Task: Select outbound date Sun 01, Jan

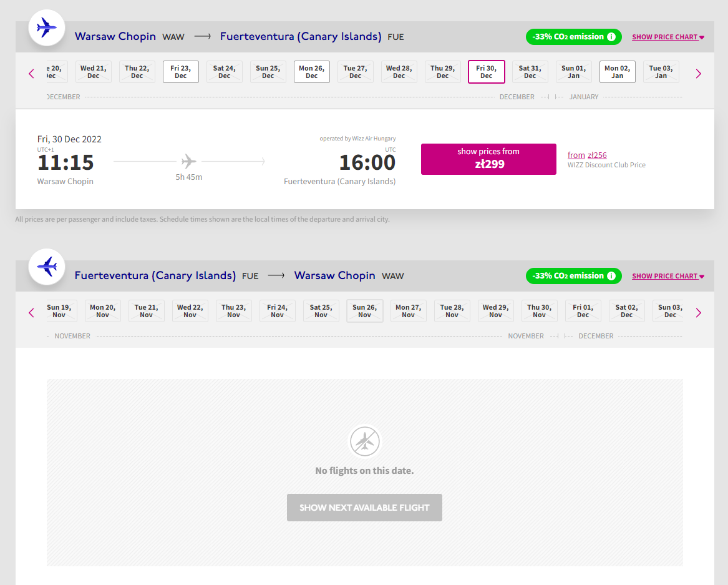Action: pos(573,72)
